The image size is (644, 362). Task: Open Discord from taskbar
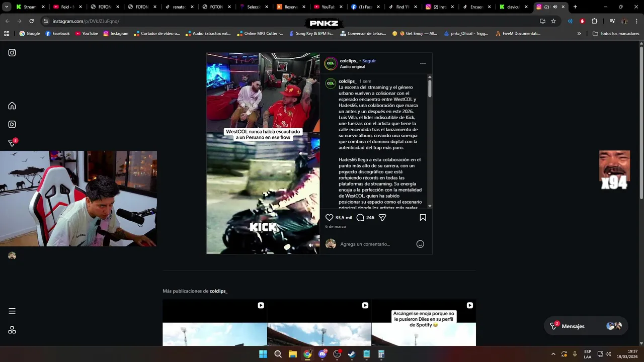pos(323,354)
